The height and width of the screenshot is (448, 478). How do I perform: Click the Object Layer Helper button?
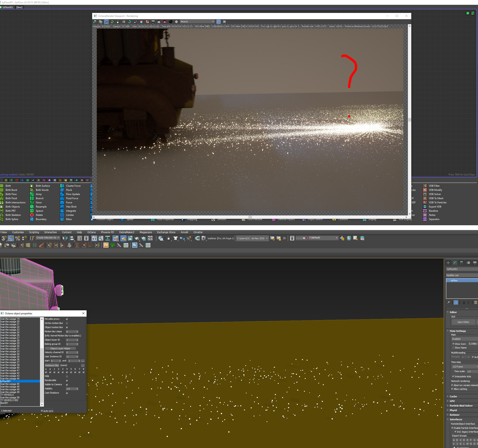(x=60, y=349)
